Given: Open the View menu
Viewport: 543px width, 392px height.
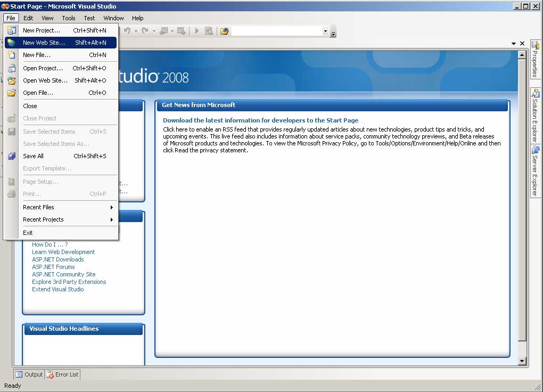Looking at the screenshot, I should coord(47,18).
